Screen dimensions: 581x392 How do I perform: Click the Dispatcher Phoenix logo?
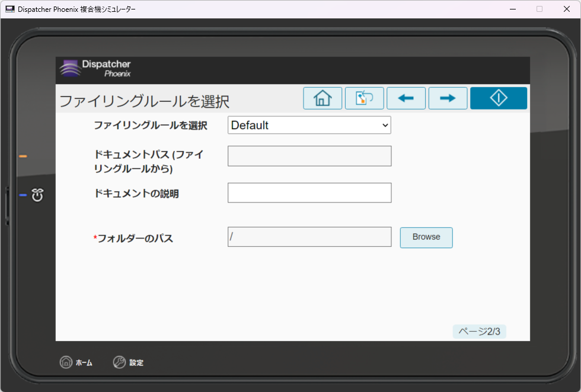[95, 69]
